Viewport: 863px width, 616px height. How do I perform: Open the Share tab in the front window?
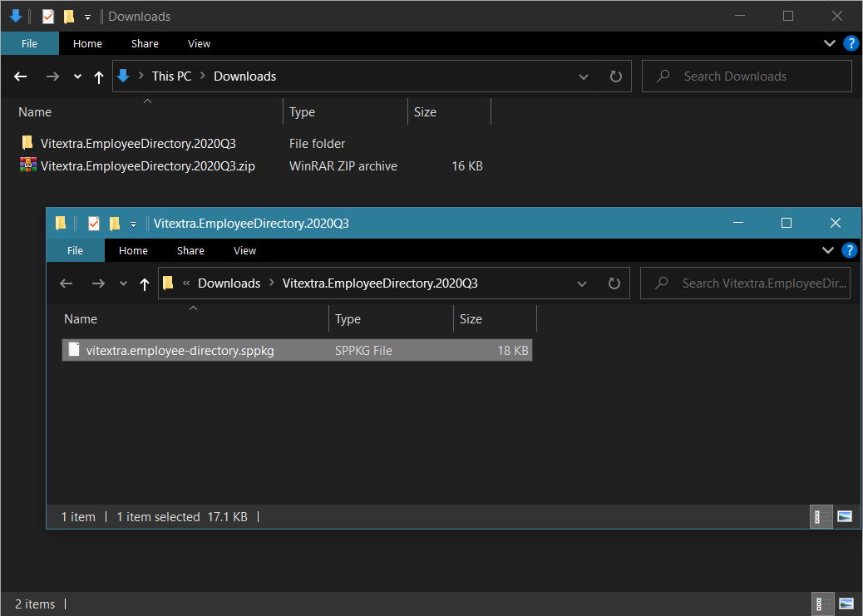[x=190, y=250]
